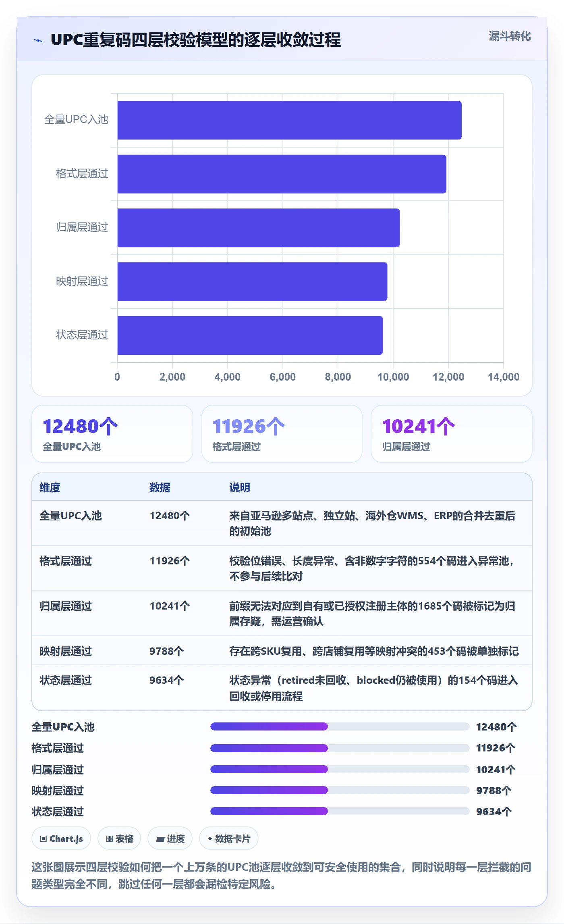The image size is (564, 924).
Task: Click the 映射层通过 progress bar
Action: [340, 790]
